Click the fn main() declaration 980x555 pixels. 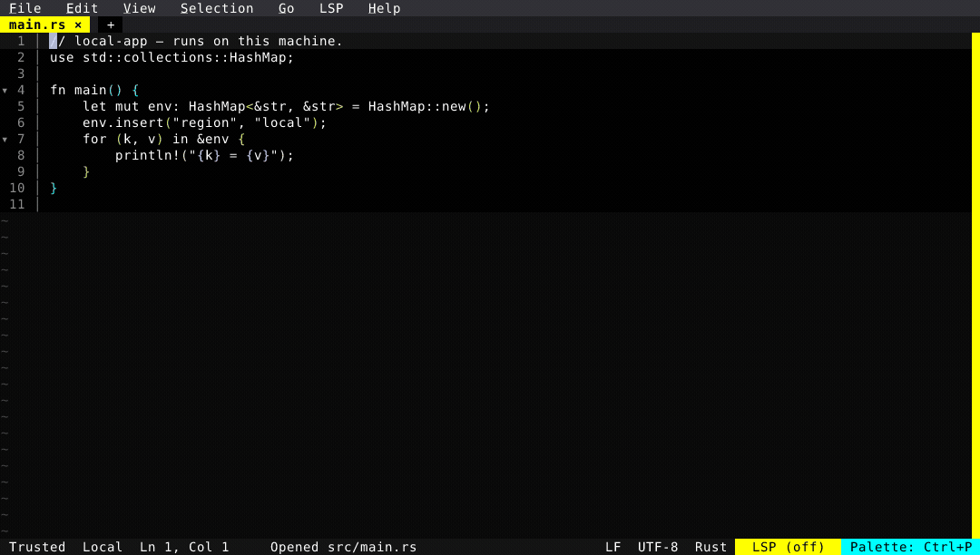(x=94, y=90)
